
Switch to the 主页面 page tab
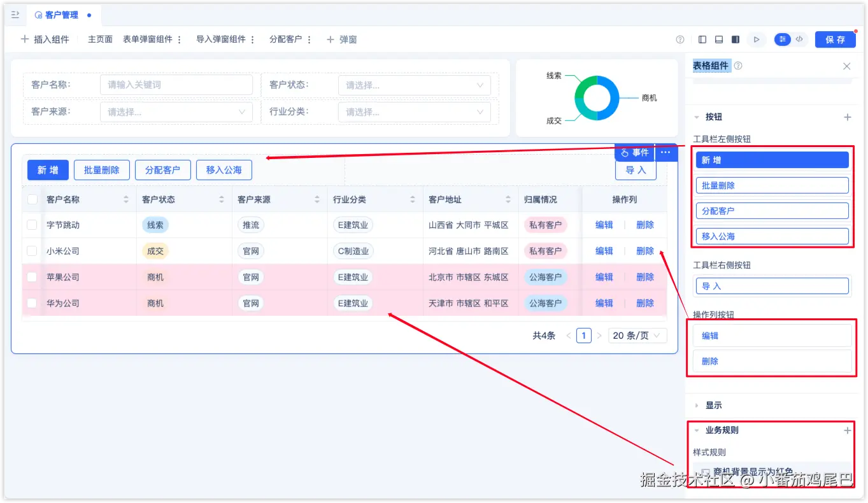click(100, 39)
